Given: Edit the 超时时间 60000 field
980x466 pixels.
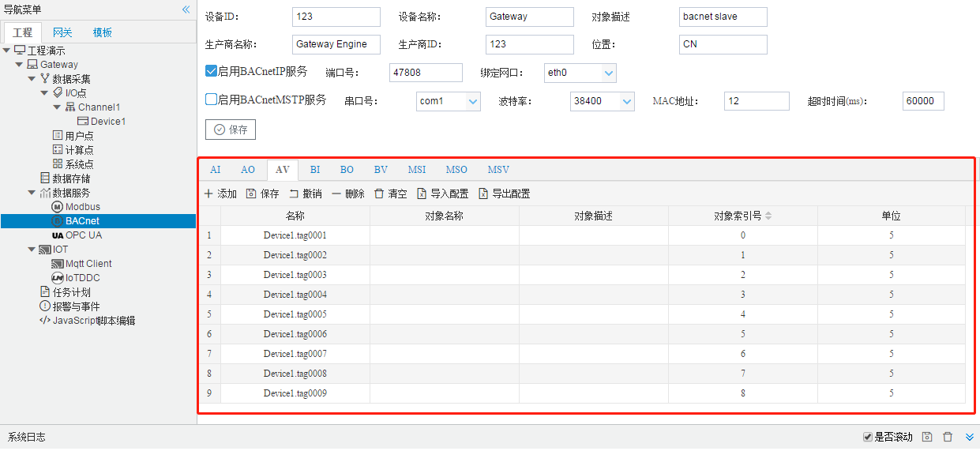Looking at the screenshot, I should point(923,101).
